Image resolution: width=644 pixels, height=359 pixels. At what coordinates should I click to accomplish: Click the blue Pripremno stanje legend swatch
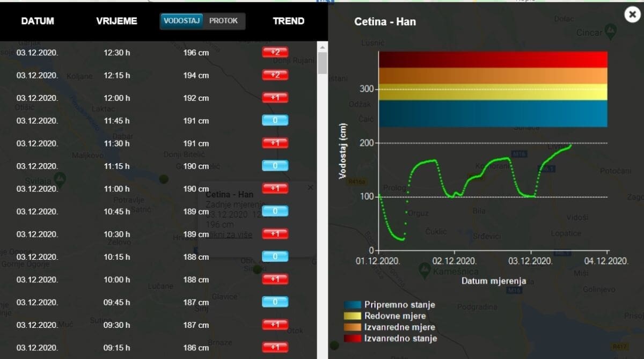[x=353, y=305]
